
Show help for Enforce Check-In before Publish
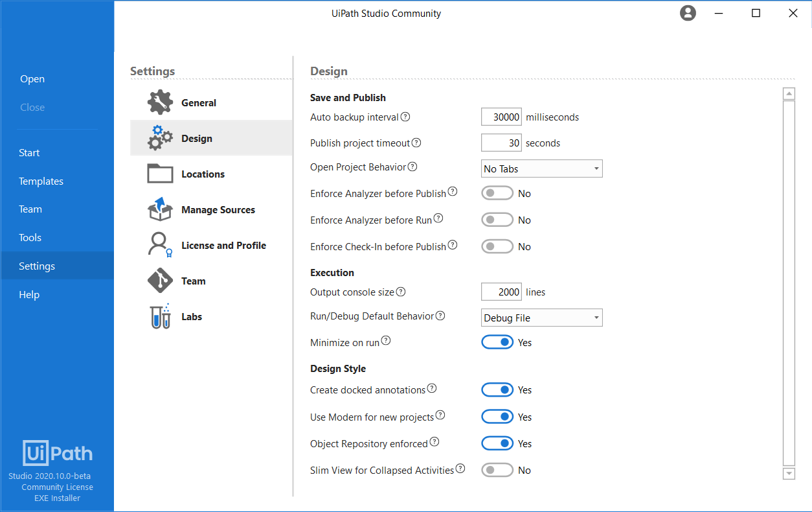tap(453, 245)
